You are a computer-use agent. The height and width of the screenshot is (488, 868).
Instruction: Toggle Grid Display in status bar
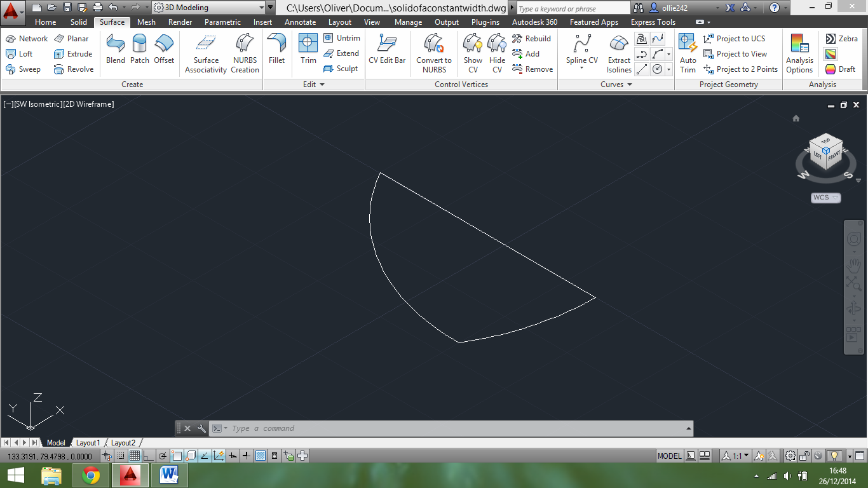135,456
